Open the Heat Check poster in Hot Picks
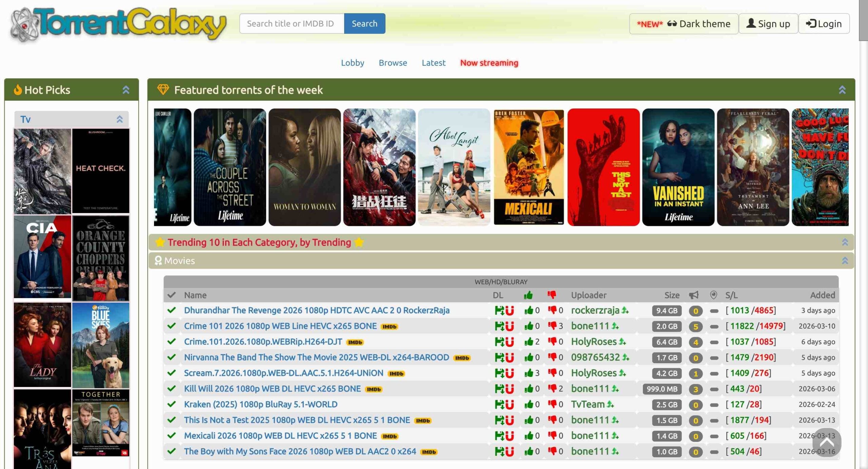This screenshot has height=469, width=868. coord(101,171)
